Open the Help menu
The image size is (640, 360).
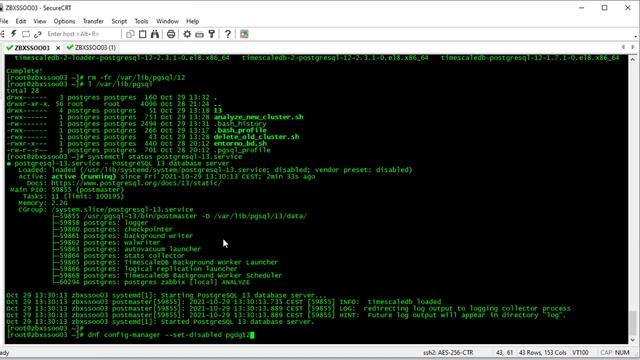point(193,21)
